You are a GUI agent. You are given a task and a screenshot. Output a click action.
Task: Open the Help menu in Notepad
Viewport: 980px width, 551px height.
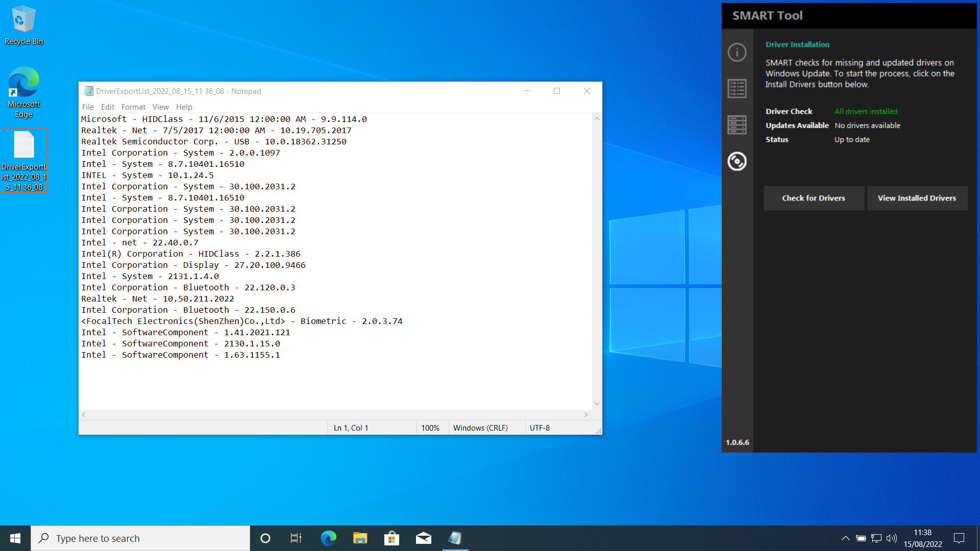(184, 107)
